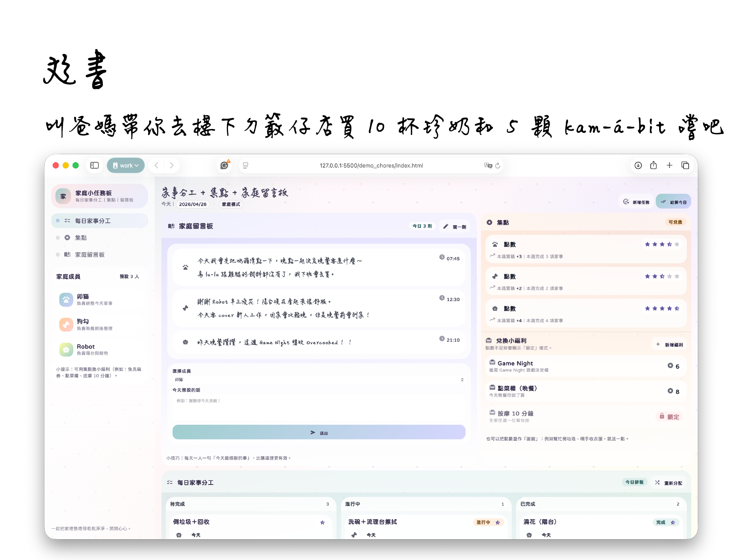The image size is (747, 560).
Task: Open the tab overview control in the toolbar
Action: [x=685, y=165]
